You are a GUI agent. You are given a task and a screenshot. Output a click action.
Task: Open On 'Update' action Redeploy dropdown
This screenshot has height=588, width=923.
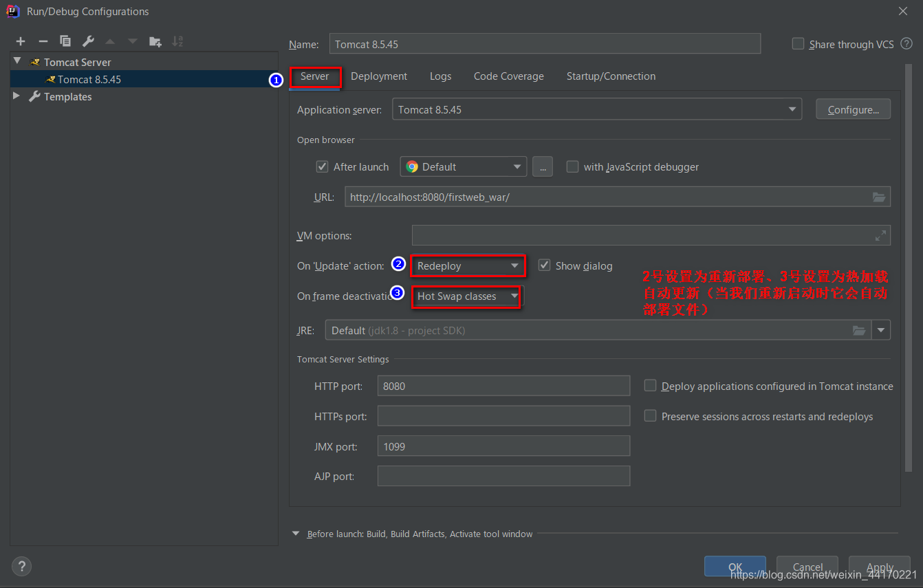468,266
